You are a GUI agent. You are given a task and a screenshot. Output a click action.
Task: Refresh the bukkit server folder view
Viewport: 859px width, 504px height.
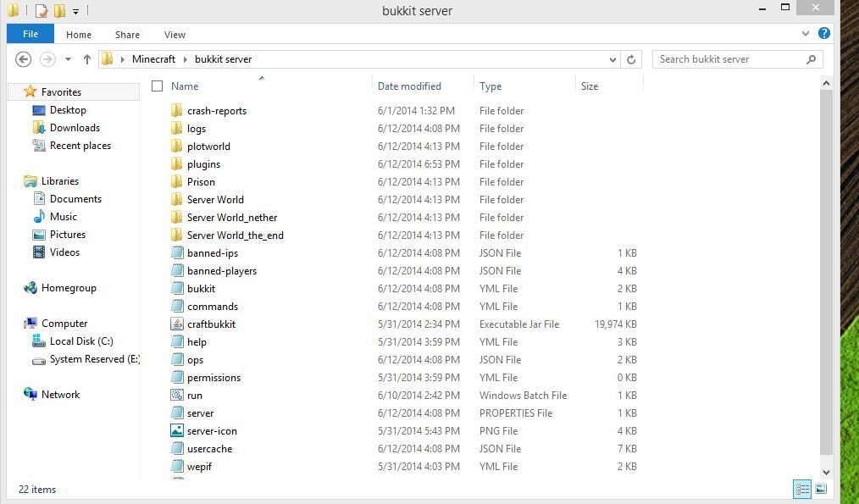(x=631, y=59)
